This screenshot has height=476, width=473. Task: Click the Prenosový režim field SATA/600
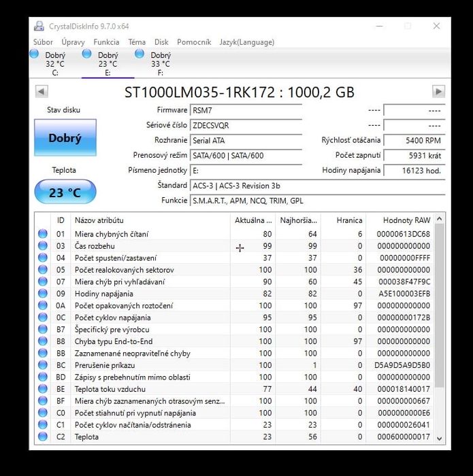point(246,156)
